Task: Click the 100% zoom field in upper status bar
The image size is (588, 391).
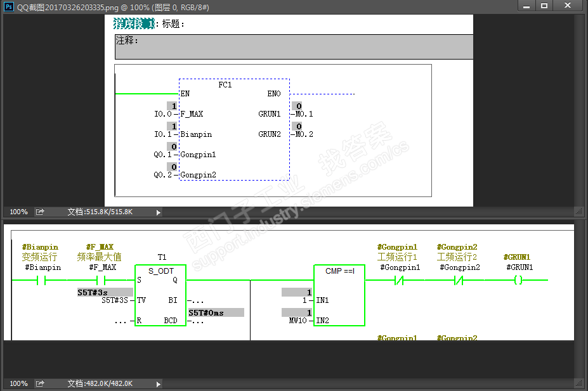Action: [x=18, y=212]
